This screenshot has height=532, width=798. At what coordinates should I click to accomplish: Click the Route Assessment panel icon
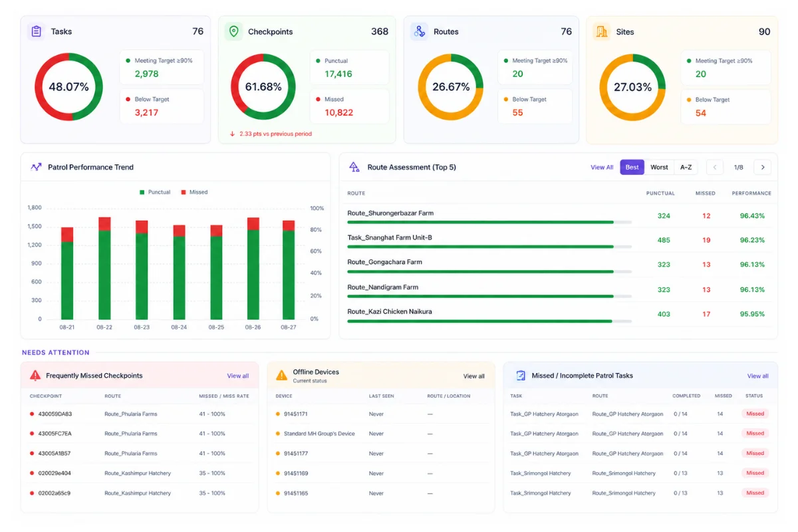pos(354,167)
